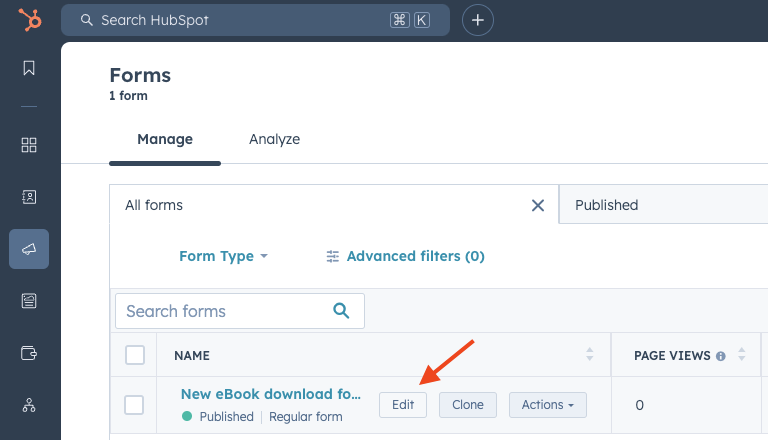This screenshot has width=768, height=440.
Task: Click the search icon in Search forms box
Action: 341,311
